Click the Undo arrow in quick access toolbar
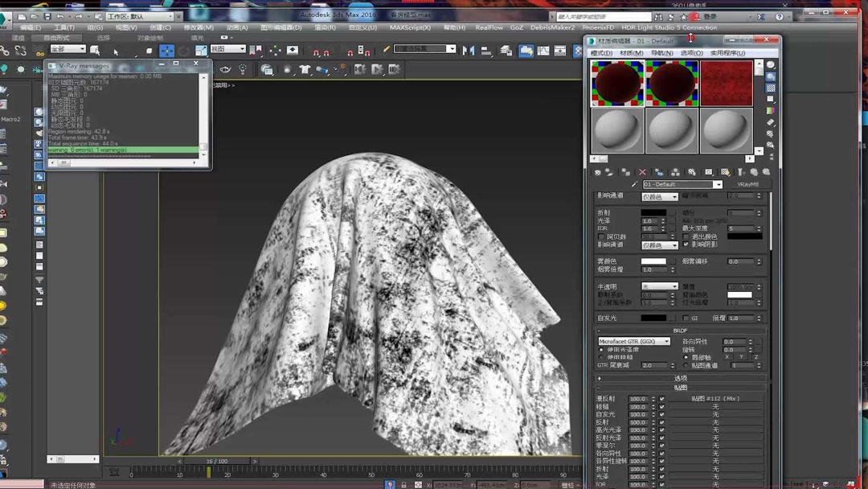 tap(60, 16)
